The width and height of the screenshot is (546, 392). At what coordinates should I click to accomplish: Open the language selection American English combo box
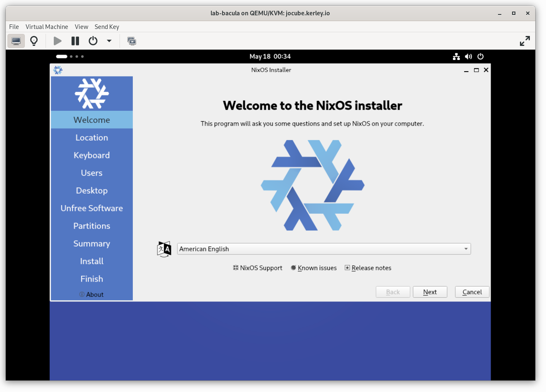pos(324,249)
